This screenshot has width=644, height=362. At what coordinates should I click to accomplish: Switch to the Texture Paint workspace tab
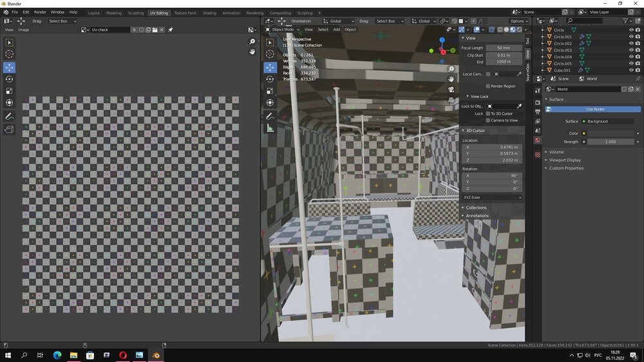point(185,13)
